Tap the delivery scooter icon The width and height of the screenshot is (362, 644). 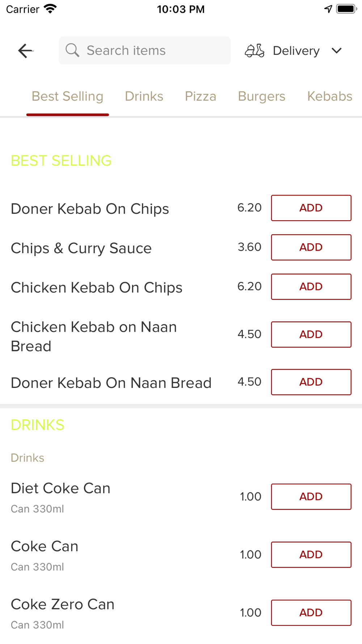[x=254, y=51]
